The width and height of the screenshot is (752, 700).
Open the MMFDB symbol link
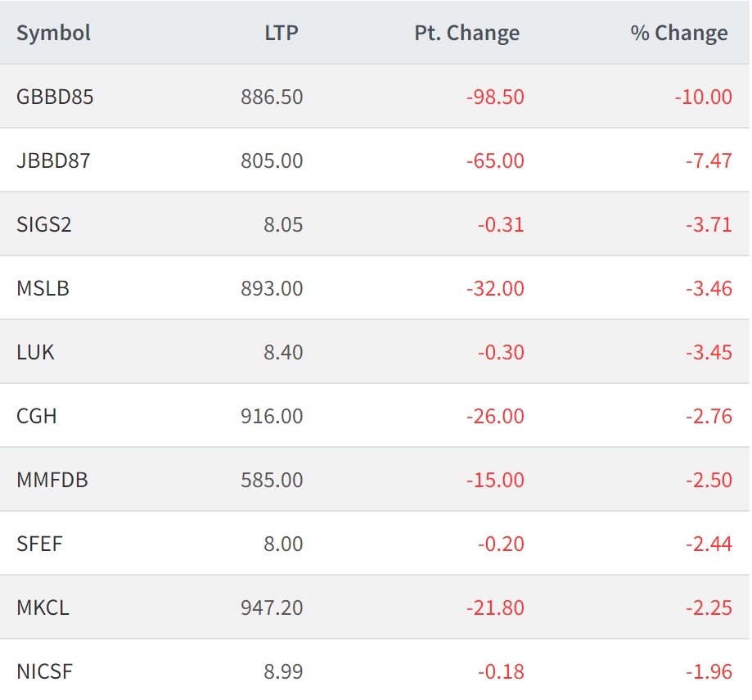coord(52,480)
